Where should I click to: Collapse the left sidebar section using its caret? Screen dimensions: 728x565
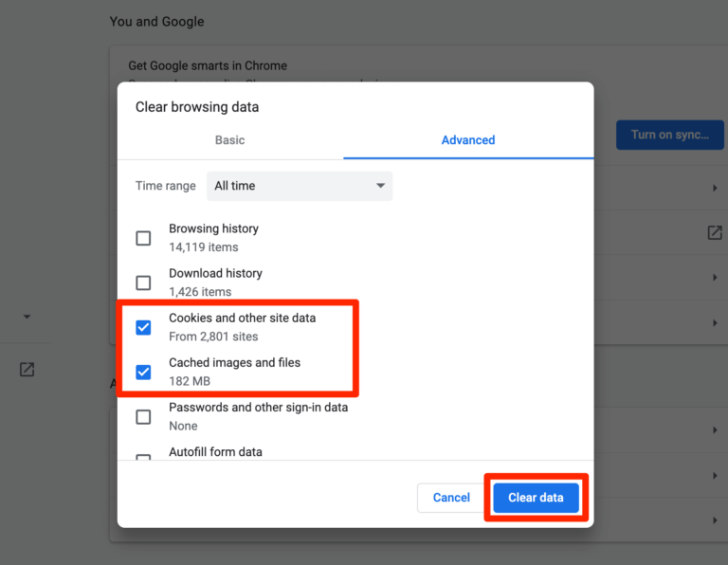[x=27, y=317]
